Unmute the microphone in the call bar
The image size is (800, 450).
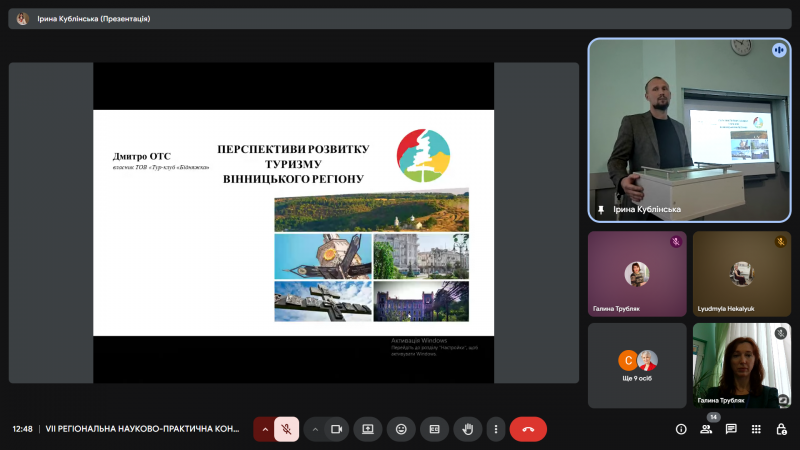pyautogui.click(x=286, y=429)
